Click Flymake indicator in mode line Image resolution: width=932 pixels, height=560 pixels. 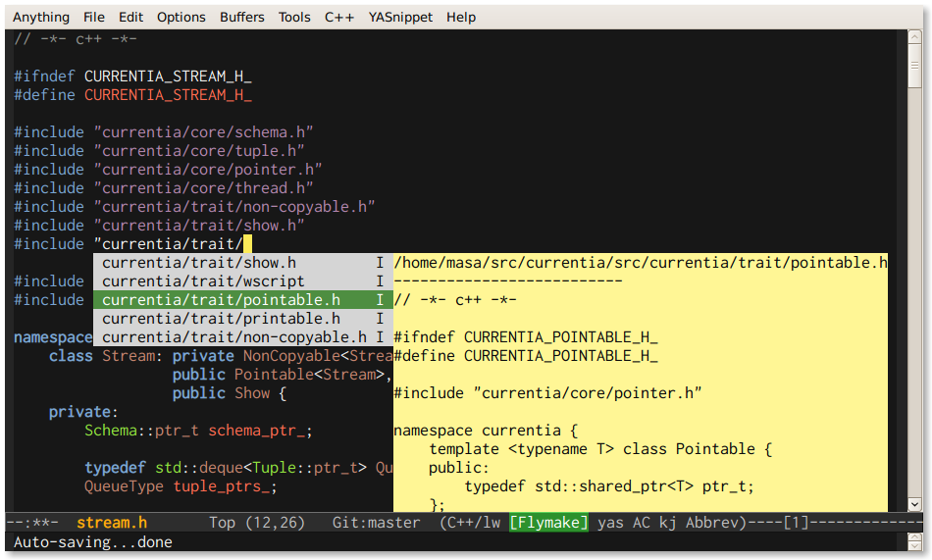pos(548,523)
